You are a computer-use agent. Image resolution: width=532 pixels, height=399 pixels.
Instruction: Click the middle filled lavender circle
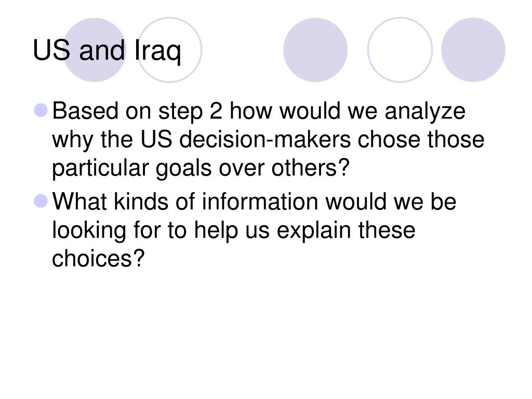[x=315, y=50]
